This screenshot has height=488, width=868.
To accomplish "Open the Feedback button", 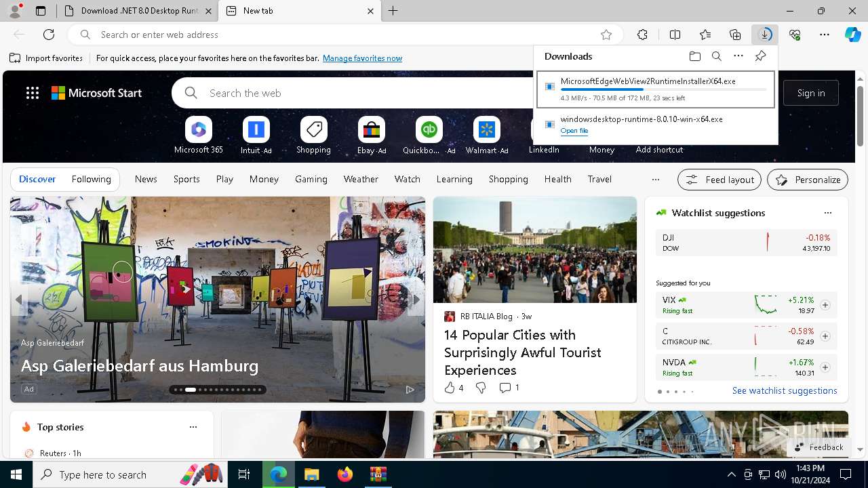I will pos(818,447).
